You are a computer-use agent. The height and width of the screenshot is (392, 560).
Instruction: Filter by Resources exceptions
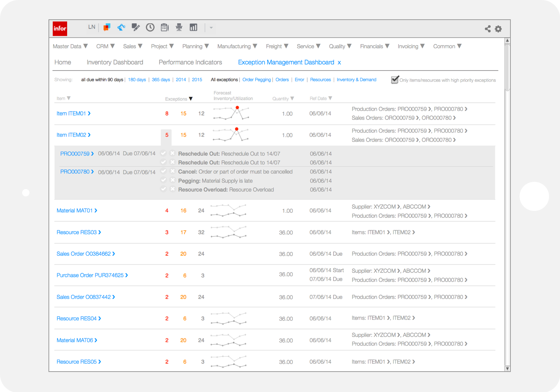[x=320, y=80]
